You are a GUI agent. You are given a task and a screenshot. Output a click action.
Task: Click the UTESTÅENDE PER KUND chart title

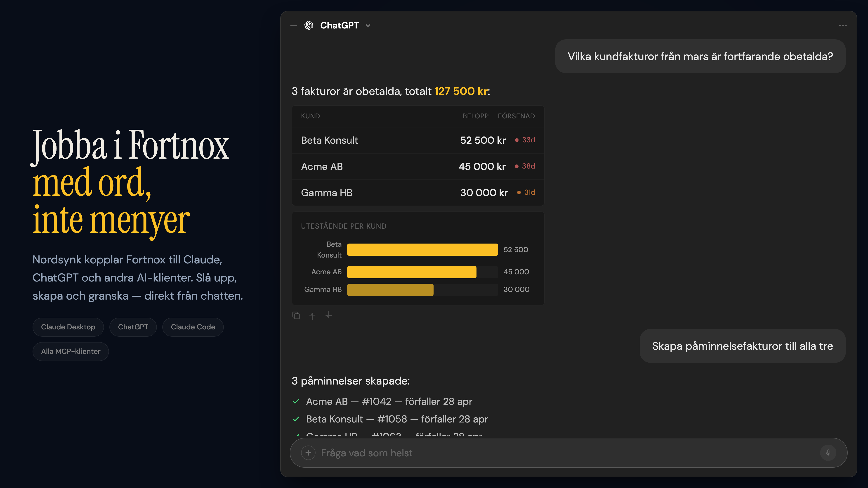(343, 226)
